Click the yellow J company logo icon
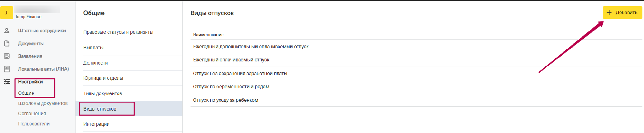644x133 pixels. pyautogui.click(x=6, y=13)
